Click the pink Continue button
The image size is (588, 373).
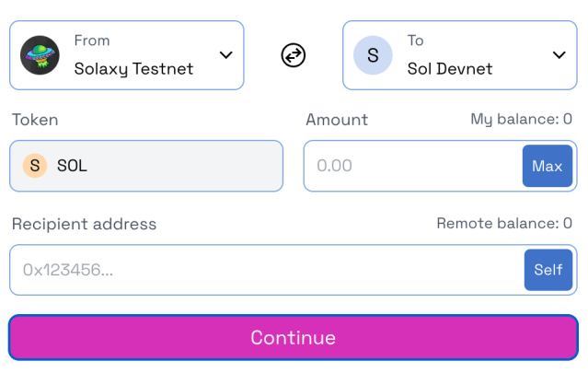tap(294, 337)
